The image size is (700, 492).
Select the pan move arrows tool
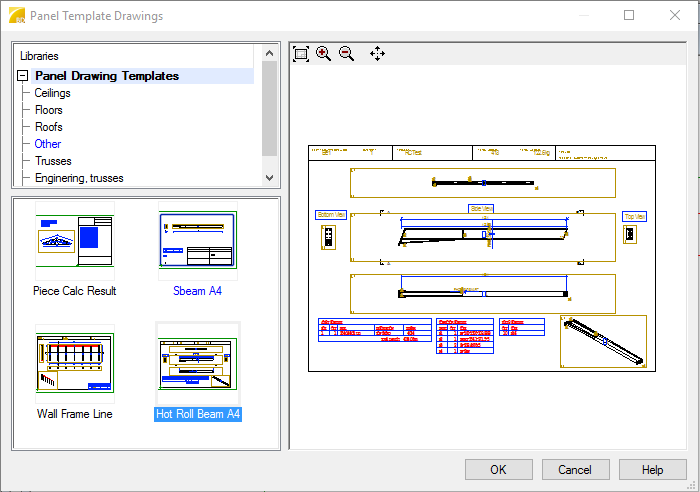click(x=377, y=54)
